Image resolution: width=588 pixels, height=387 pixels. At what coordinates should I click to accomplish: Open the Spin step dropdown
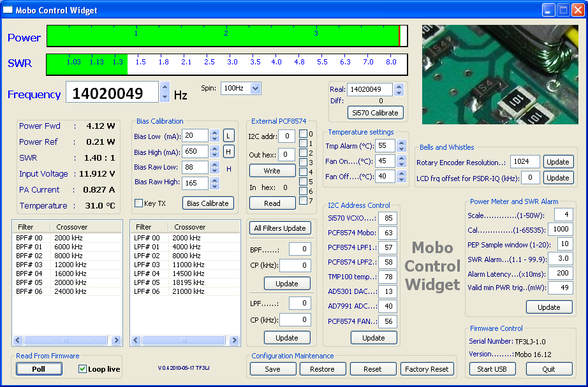pyautogui.click(x=255, y=89)
